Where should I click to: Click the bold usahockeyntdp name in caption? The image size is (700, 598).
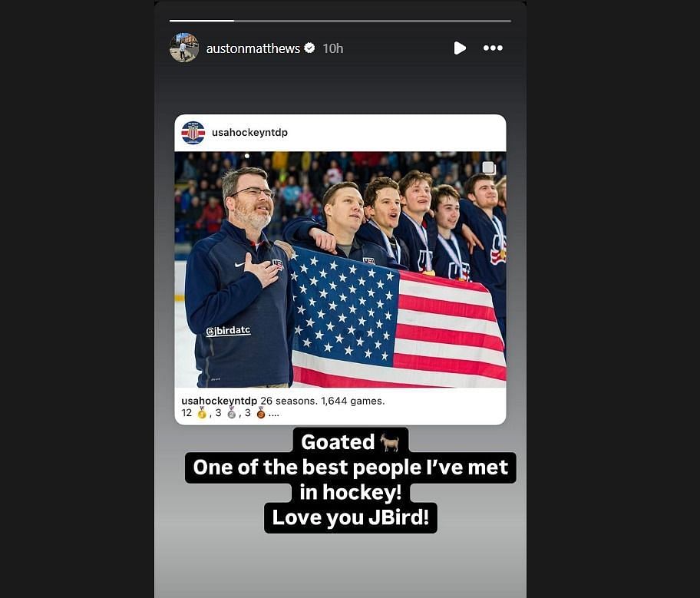pyautogui.click(x=220, y=401)
